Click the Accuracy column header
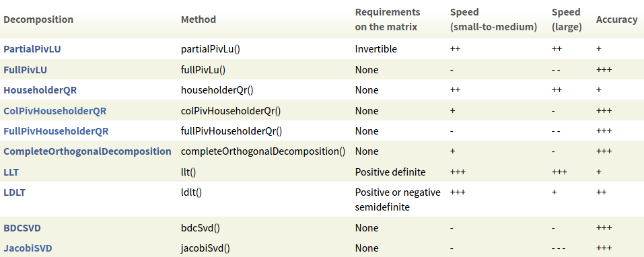The image size is (644, 257). coord(617,20)
